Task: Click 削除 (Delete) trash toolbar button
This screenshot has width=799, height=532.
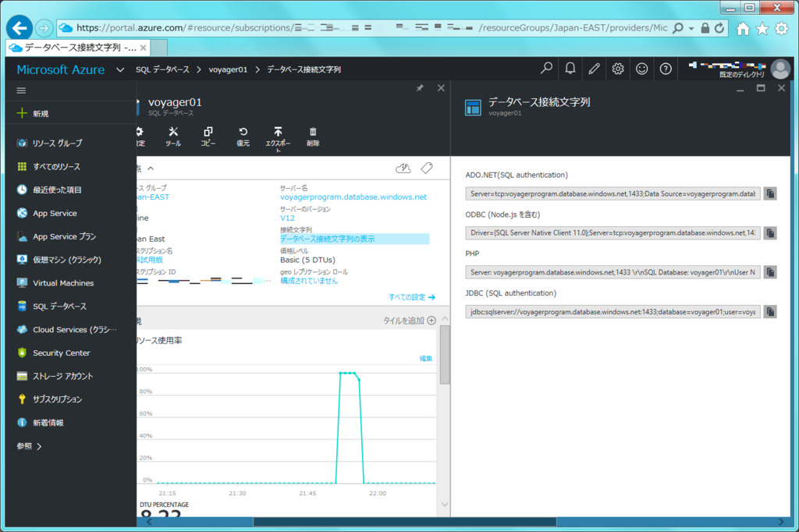Action: point(313,137)
